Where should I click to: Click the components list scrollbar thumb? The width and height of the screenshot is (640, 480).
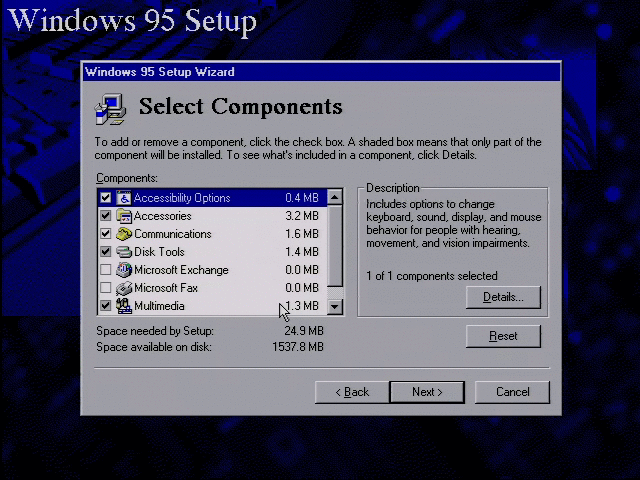click(335, 246)
